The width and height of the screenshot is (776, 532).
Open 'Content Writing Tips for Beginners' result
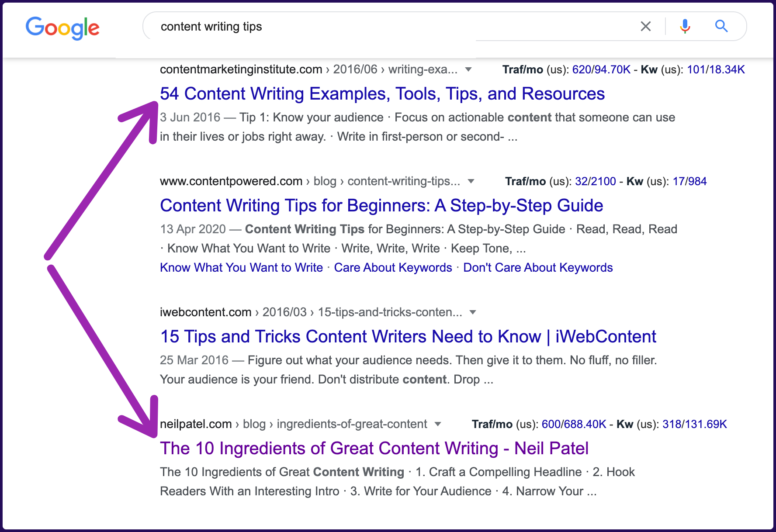pos(381,206)
